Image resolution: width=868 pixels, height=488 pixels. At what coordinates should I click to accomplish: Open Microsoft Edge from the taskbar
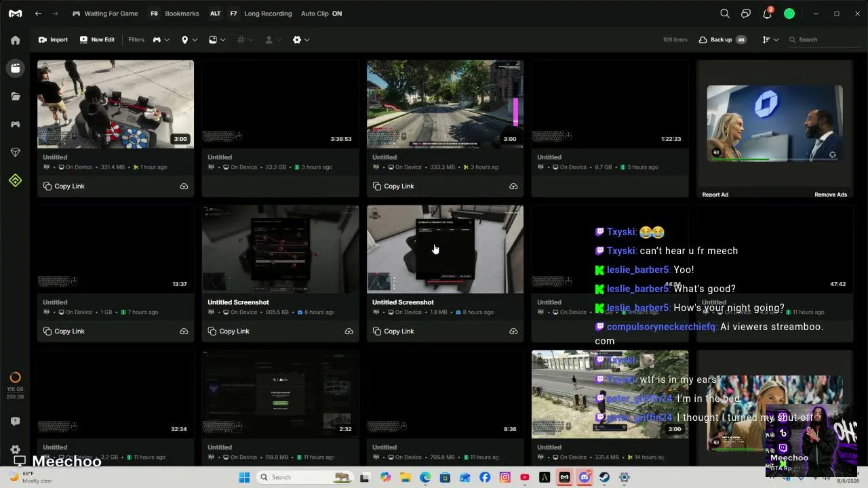point(425,477)
